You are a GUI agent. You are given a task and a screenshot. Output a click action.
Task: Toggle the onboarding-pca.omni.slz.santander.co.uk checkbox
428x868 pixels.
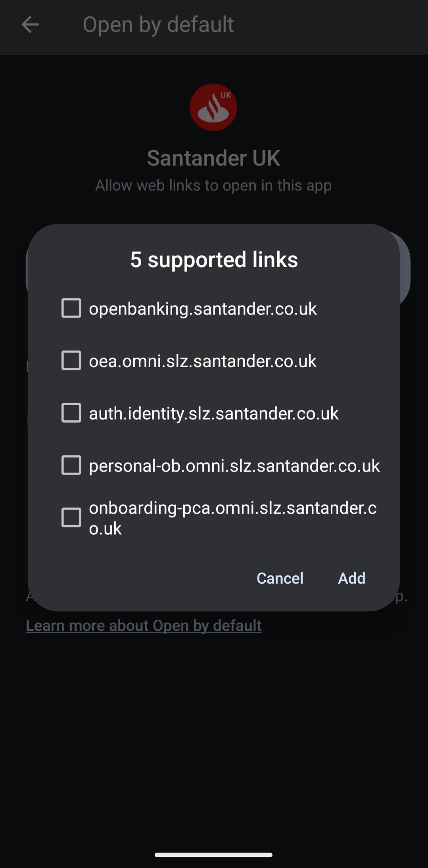(71, 517)
